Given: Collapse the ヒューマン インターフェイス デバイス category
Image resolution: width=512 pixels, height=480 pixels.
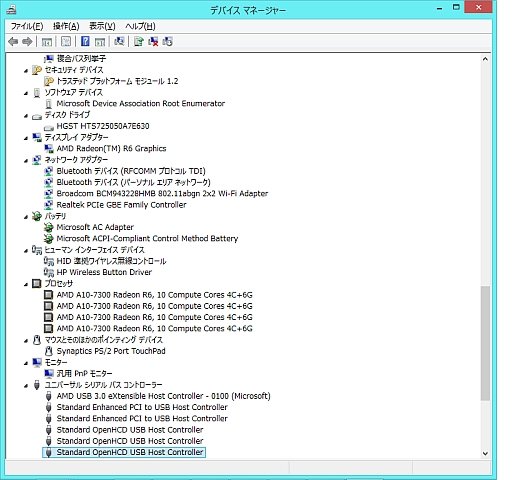Looking at the screenshot, I should 26,251.
